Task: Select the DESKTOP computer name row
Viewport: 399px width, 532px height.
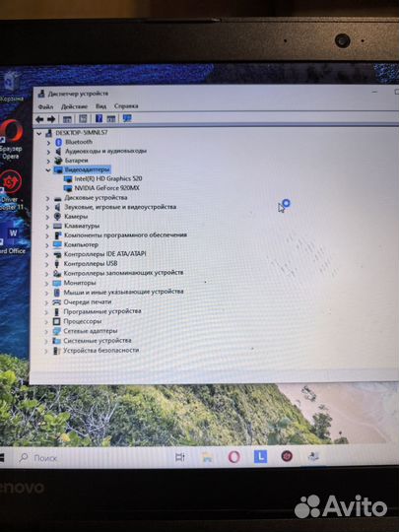Action: pyautogui.click(x=82, y=133)
